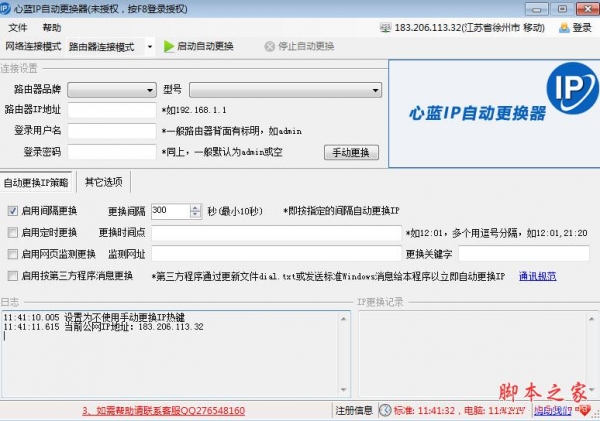Click the user login icon
Screen dimensions: 600x421
564,28
